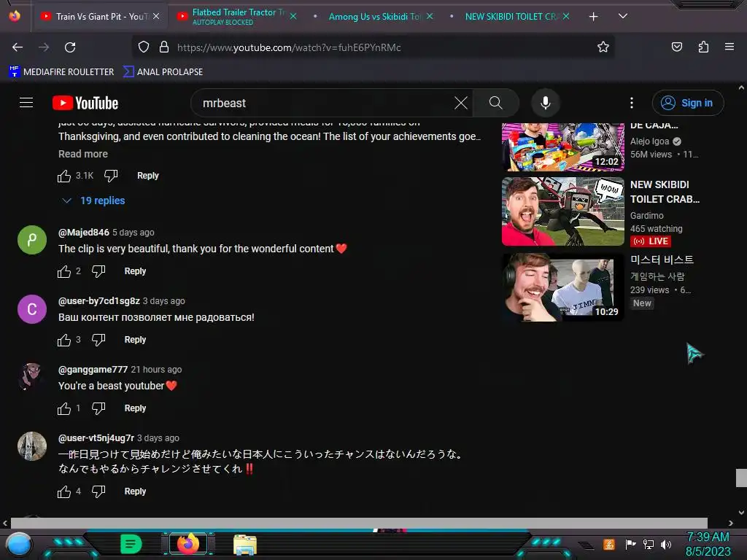The image size is (747, 560).
Task: Like the comment by @user-by7cd1sg8z
Action: click(64, 340)
